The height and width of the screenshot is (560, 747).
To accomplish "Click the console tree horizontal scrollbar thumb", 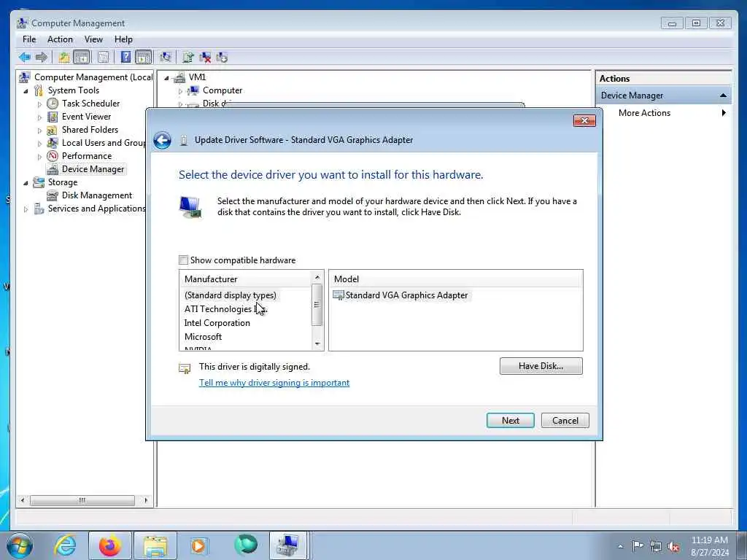I will (82, 500).
